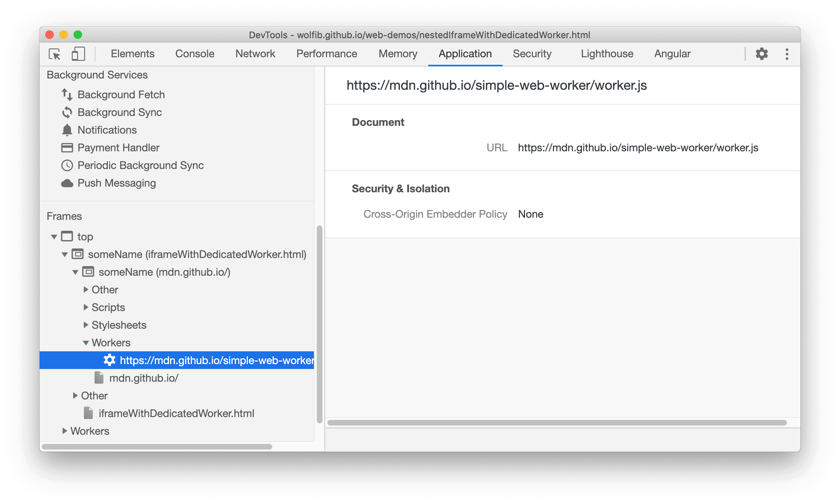This screenshot has height=504, width=840.
Task: Click the Periodic Background Sync icon
Action: [68, 164]
